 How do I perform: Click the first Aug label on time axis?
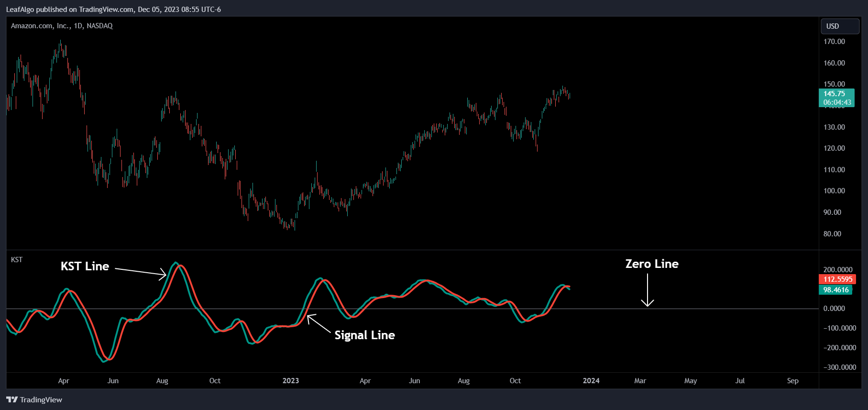162,381
